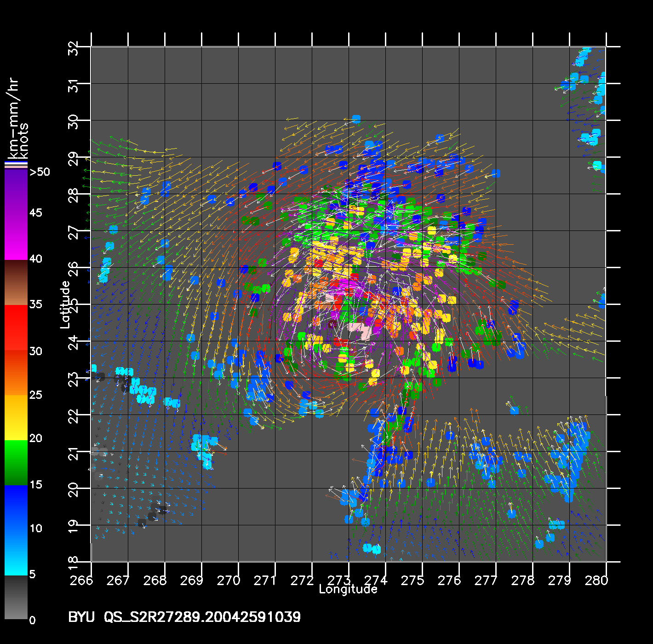653x644 pixels.
Task: Click the orange 25-30 knots legend band
Action: (16, 373)
